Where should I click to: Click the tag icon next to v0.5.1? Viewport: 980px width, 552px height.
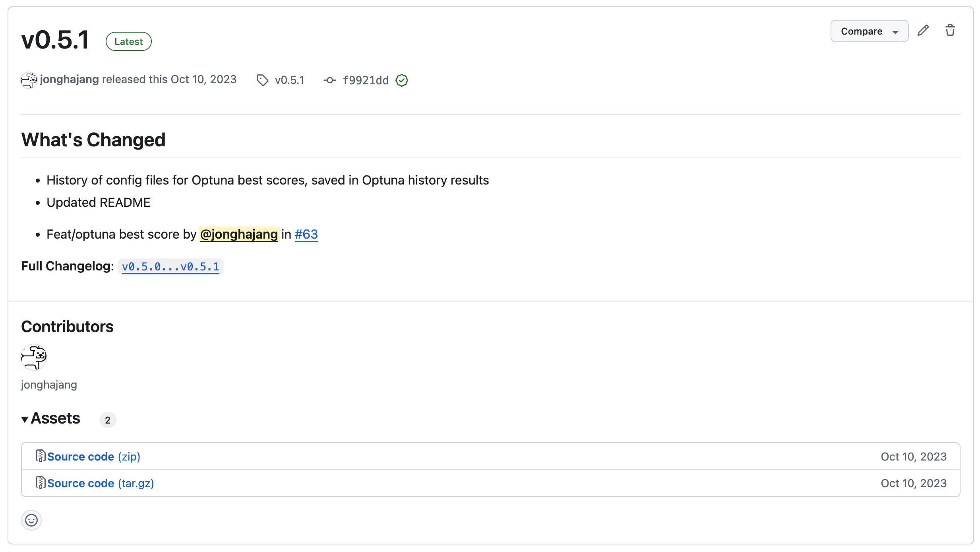(262, 80)
